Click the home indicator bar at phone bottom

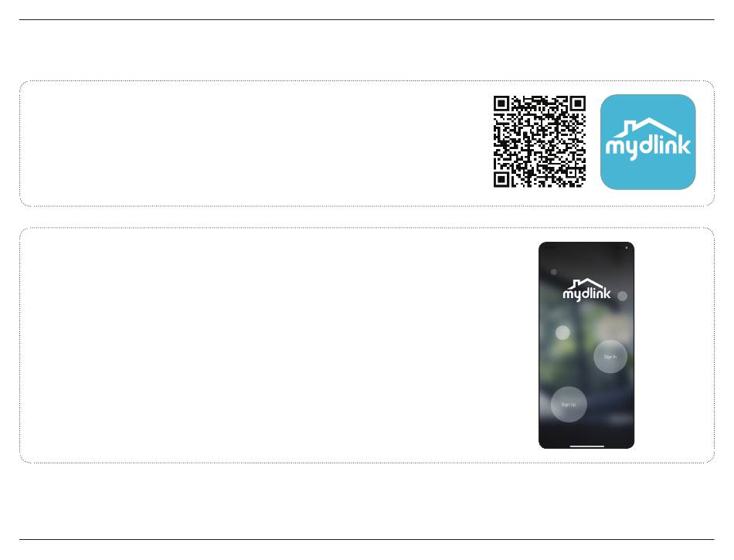[x=586, y=446]
